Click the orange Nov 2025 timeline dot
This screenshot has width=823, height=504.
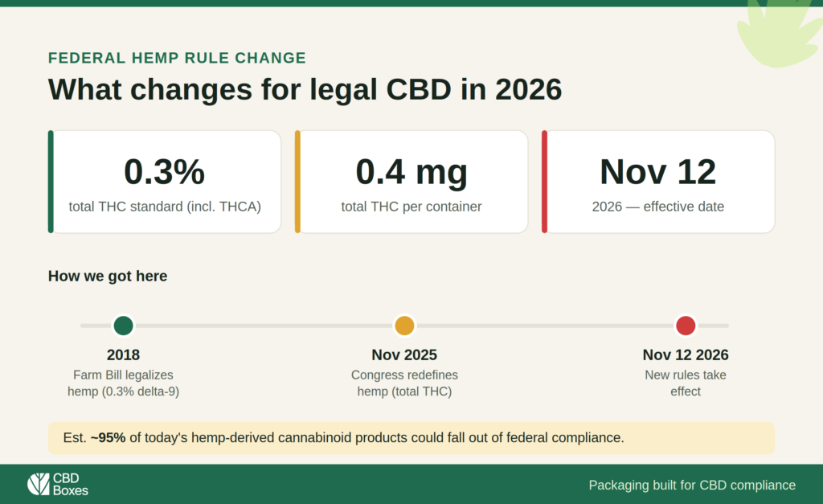[x=405, y=326]
